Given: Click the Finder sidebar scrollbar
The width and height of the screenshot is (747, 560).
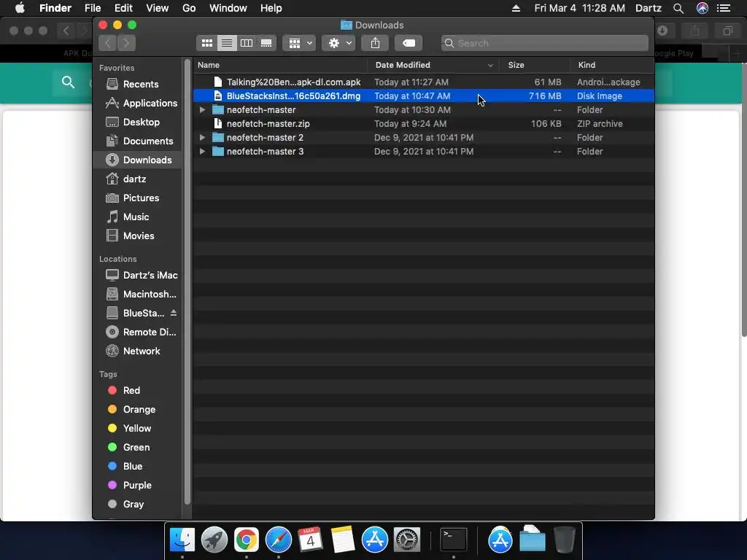Looking at the screenshot, I should 187,282.
